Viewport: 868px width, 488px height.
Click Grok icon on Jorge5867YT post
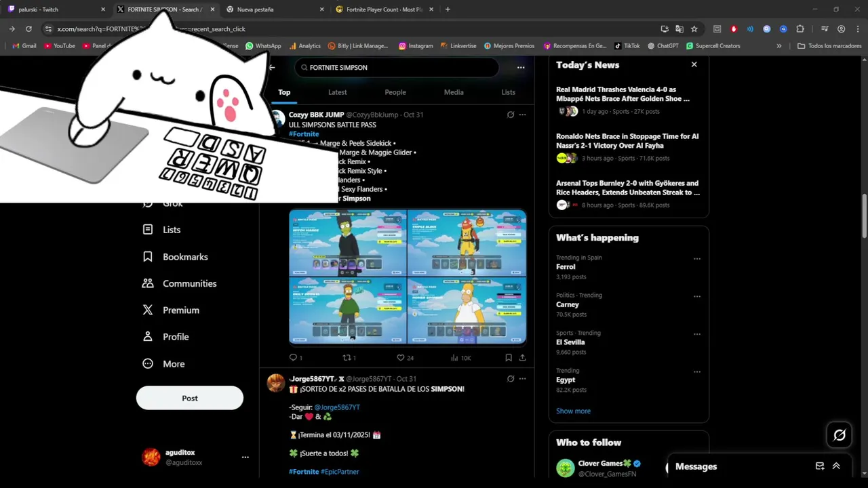[x=511, y=379]
